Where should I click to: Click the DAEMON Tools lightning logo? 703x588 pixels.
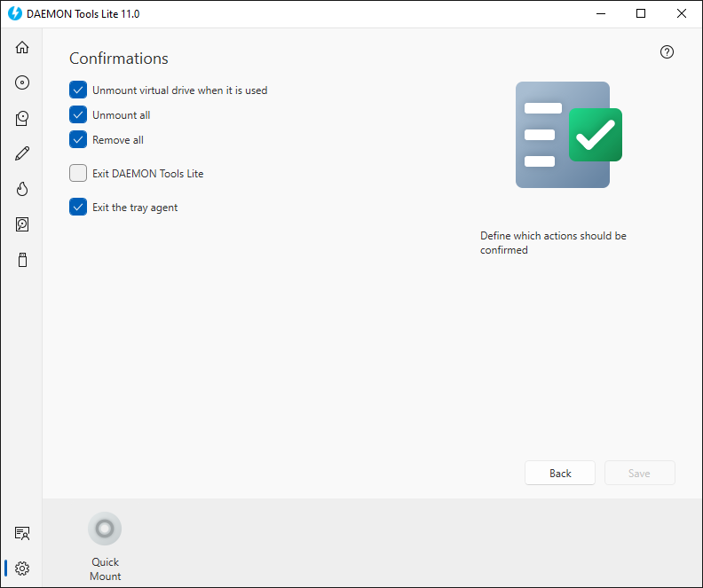click(15, 13)
